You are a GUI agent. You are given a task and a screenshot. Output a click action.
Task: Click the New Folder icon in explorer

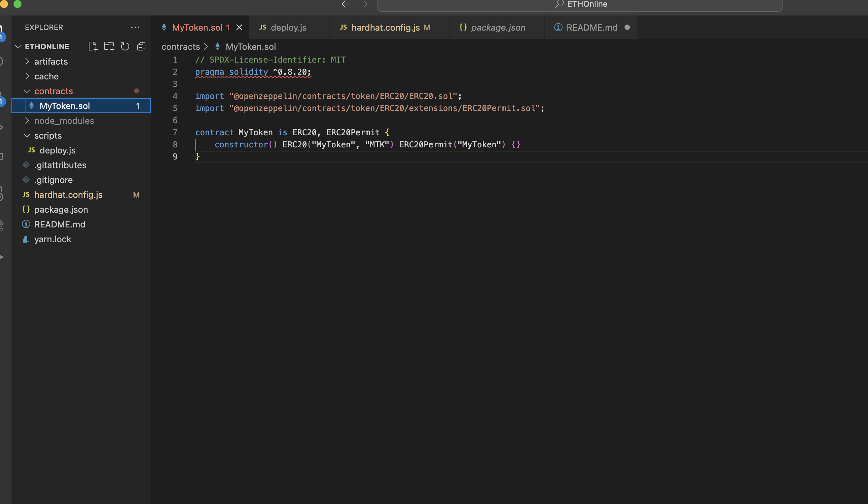tap(109, 46)
